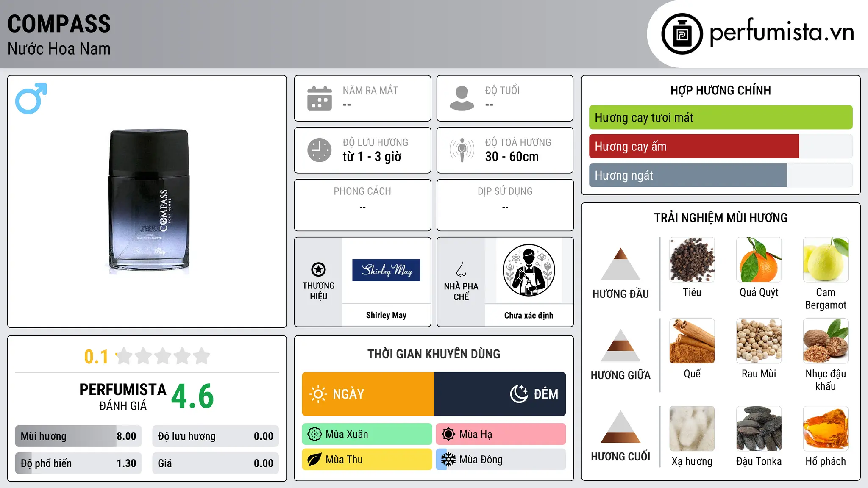
Task: Click the 0.1 user rating value
Action: [96, 357]
